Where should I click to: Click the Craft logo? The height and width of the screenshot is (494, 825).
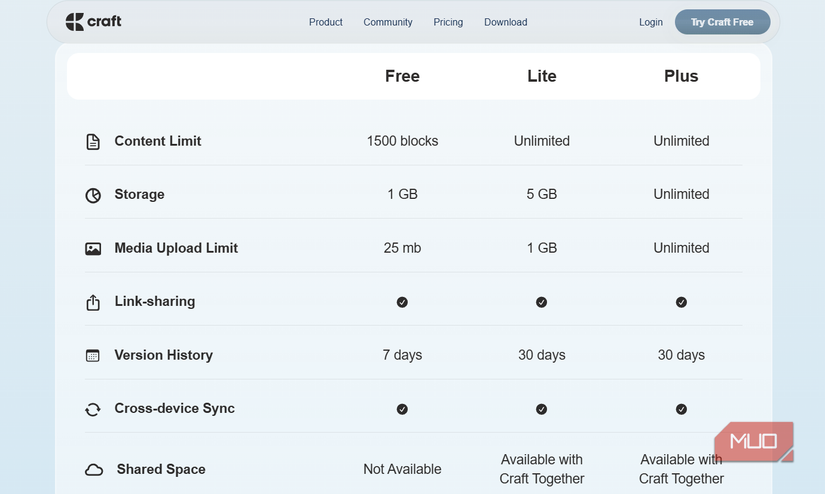(93, 22)
